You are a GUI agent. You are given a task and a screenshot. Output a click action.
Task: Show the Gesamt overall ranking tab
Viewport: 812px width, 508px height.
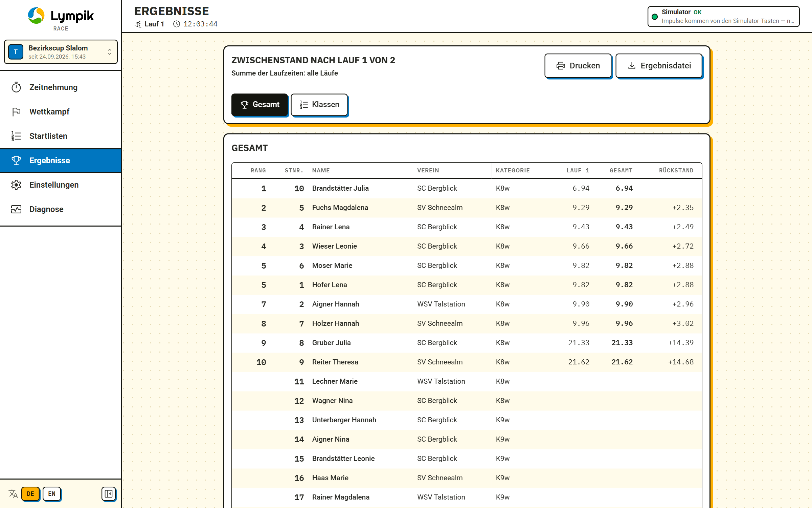point(260,105)
